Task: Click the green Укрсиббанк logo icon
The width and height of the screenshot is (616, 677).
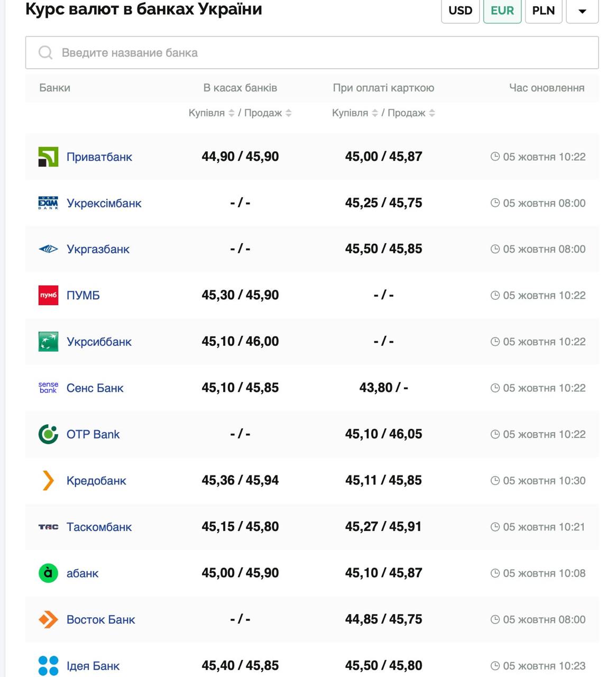Action: tap(48, 342)
